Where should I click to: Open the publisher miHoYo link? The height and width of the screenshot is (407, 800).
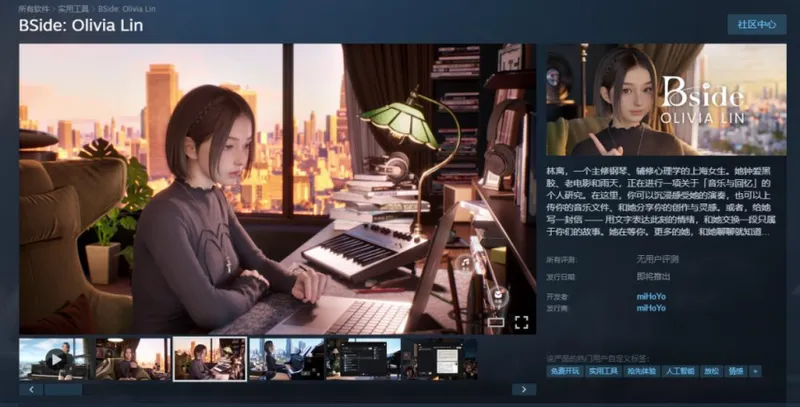(x=651, y=308)
